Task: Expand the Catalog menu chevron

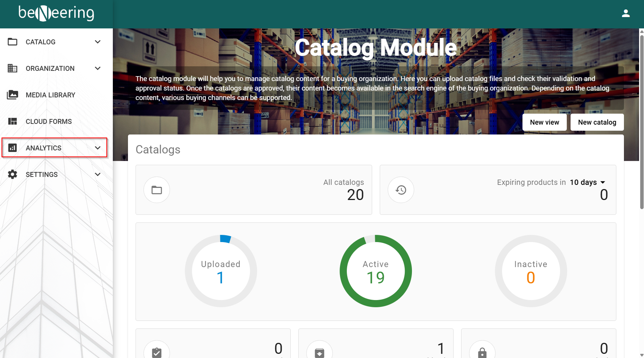Action: pyautogui.click(x=98, y=42)
